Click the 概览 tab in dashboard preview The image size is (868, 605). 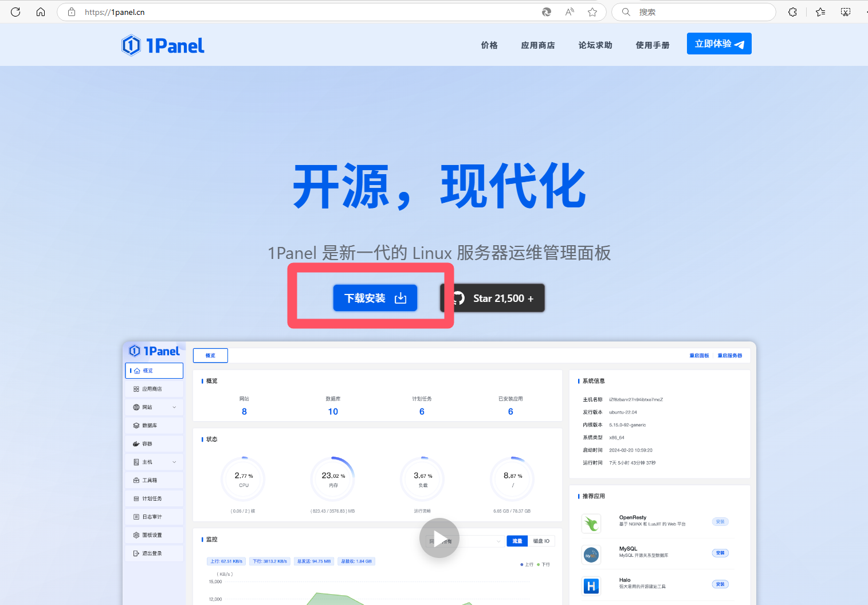(210, 356)
